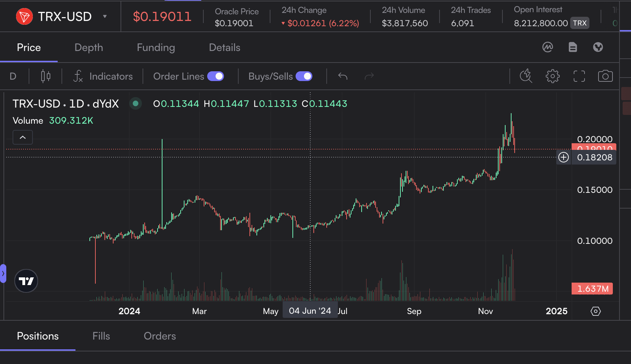
Task: Expand the left side panel handle
Action: 3,273
